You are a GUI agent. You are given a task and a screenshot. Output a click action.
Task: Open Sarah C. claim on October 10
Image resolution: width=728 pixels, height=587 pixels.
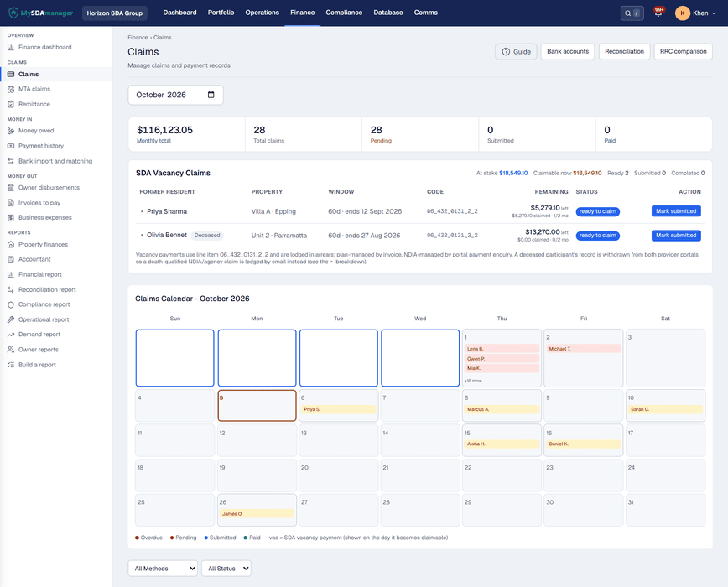pos(665,409)
